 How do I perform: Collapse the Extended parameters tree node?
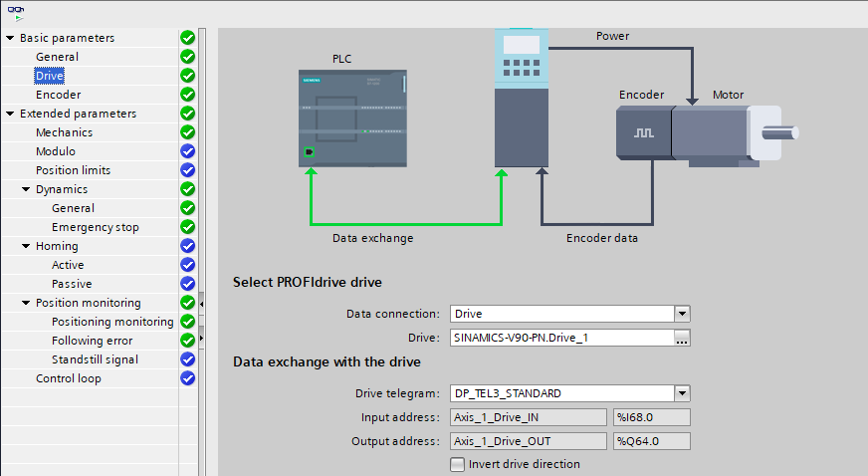coord(10,114)
